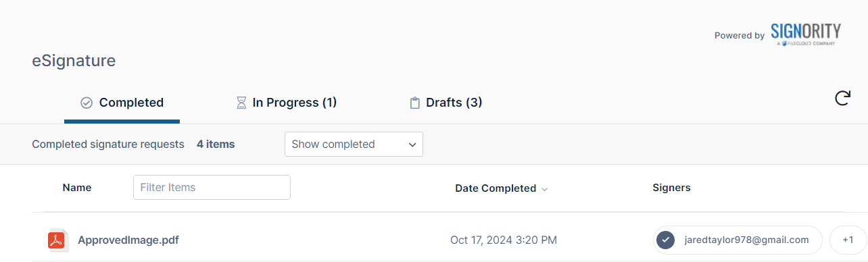Open ApprovedImage.pdf document
This screenshot has height=262, width=868.
coord(128,240)
